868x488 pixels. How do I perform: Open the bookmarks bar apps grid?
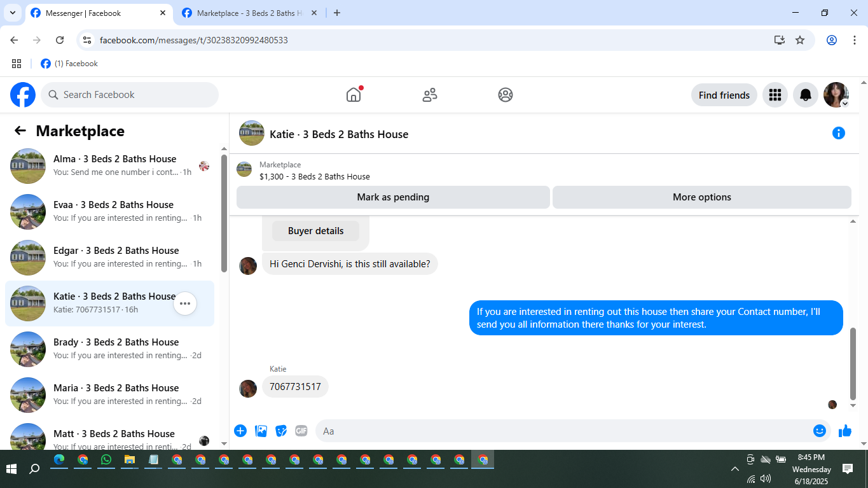17,64
